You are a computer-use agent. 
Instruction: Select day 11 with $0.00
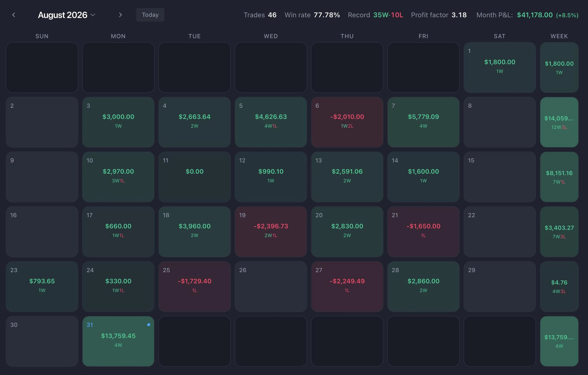point(195,177)
